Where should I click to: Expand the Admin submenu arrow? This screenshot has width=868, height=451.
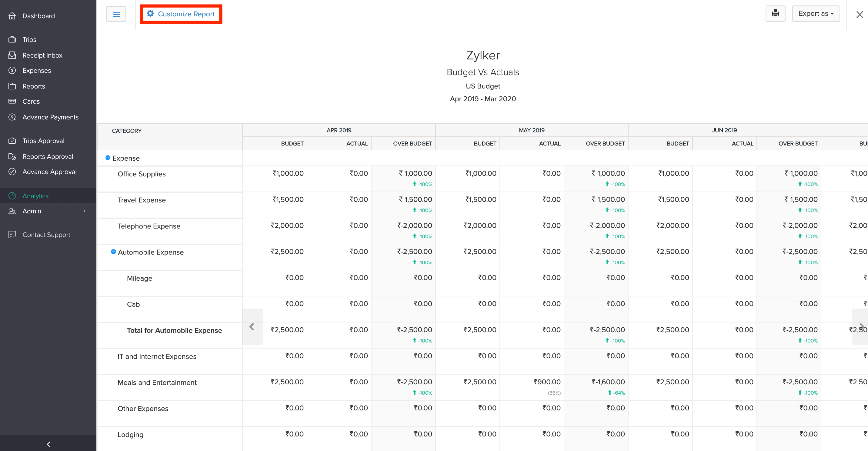pyautogui.click(x=84, y=211)
